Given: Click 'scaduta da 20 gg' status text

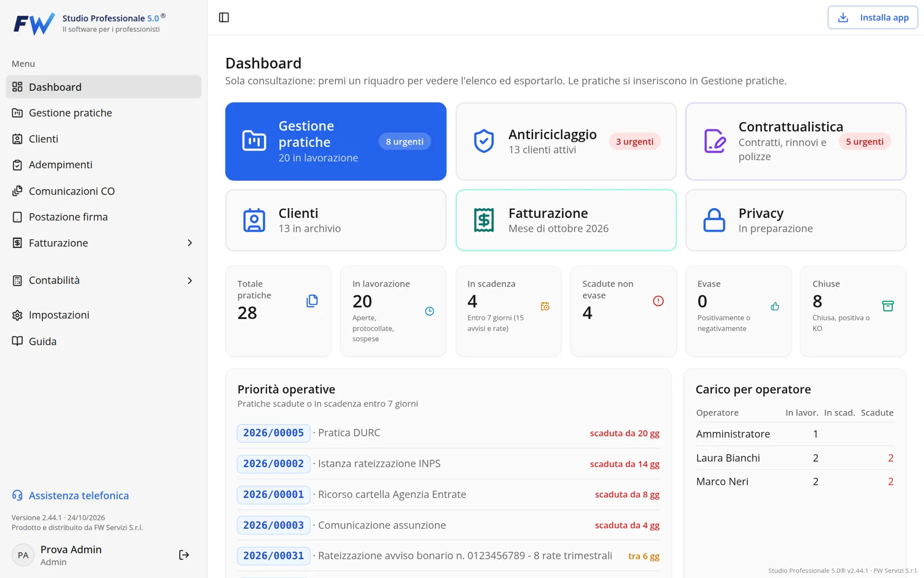Looking at the screenshot, I should 624,433.
